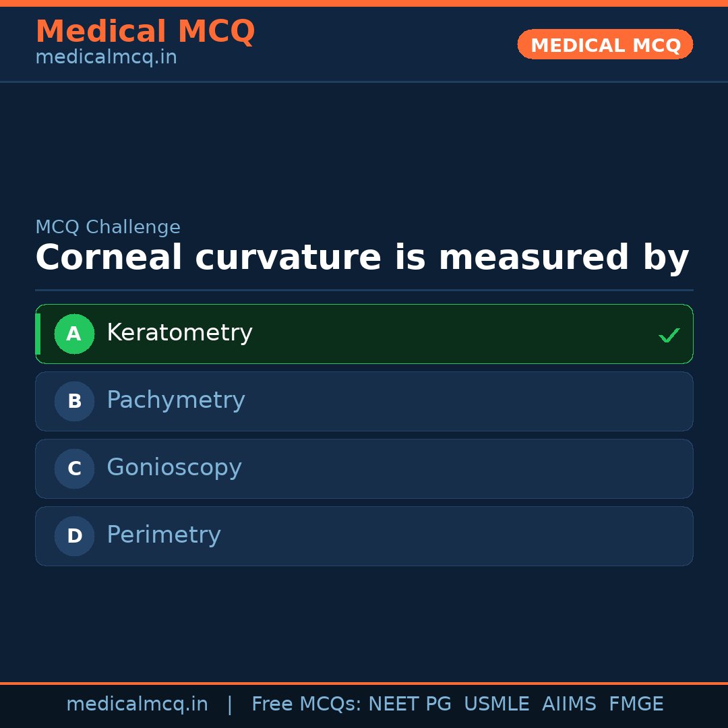Click the green accent bar beside Keratometry
This screenshot has height=728, width=728.
pos(38,334)
